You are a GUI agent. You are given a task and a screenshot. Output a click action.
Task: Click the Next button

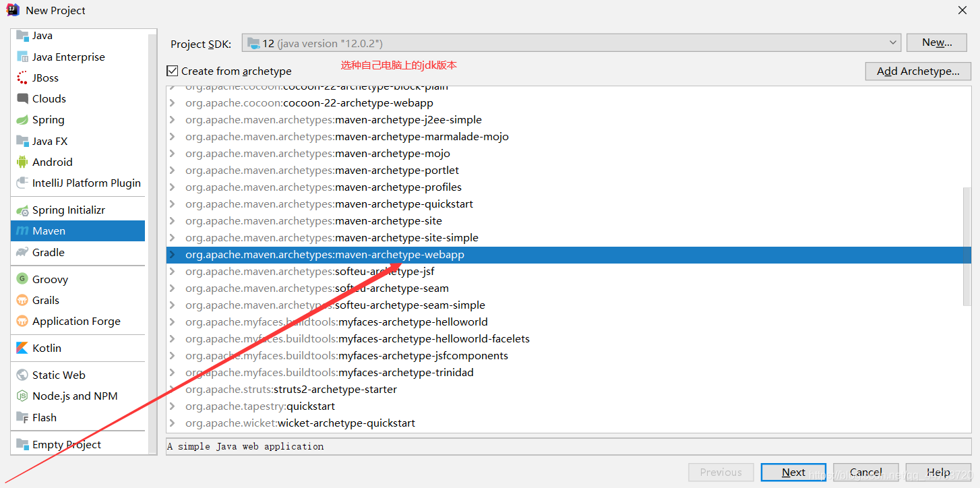pyautogui.click(x=793, y=472)
